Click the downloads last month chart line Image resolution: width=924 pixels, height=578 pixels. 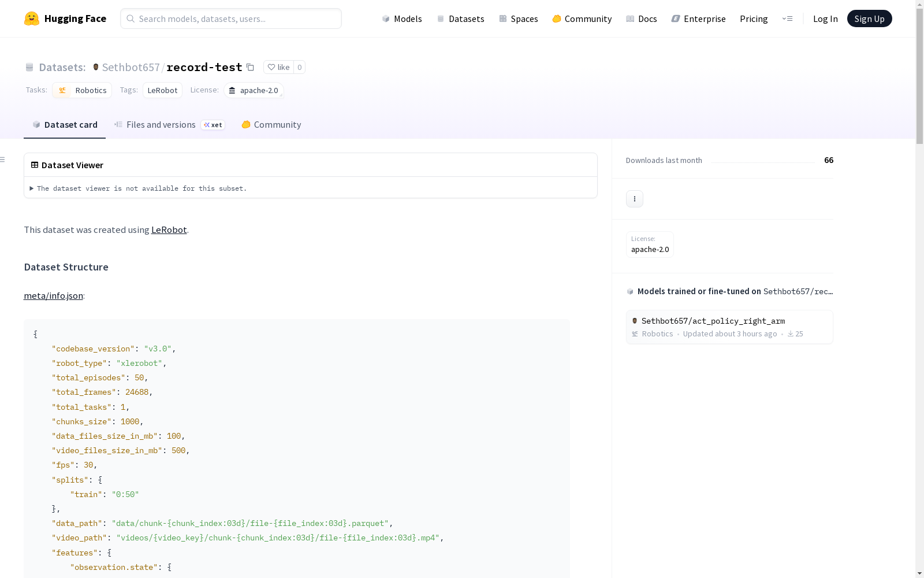click(763, 162)
